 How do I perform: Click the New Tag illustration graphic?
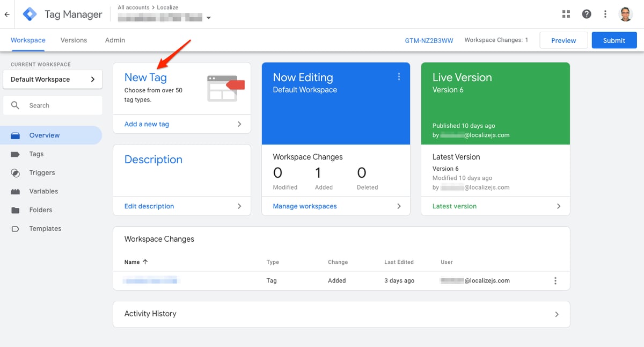pyautogui.click(x=225, y=88)
